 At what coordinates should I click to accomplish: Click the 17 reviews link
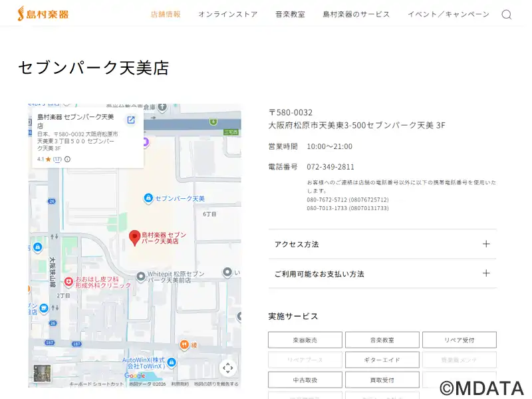tap(57, 160)
